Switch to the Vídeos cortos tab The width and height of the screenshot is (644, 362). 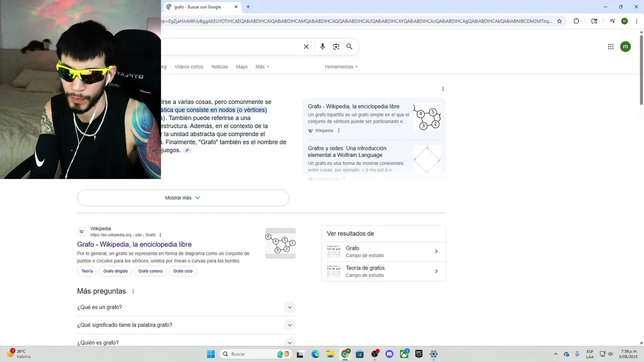point(189,67)
